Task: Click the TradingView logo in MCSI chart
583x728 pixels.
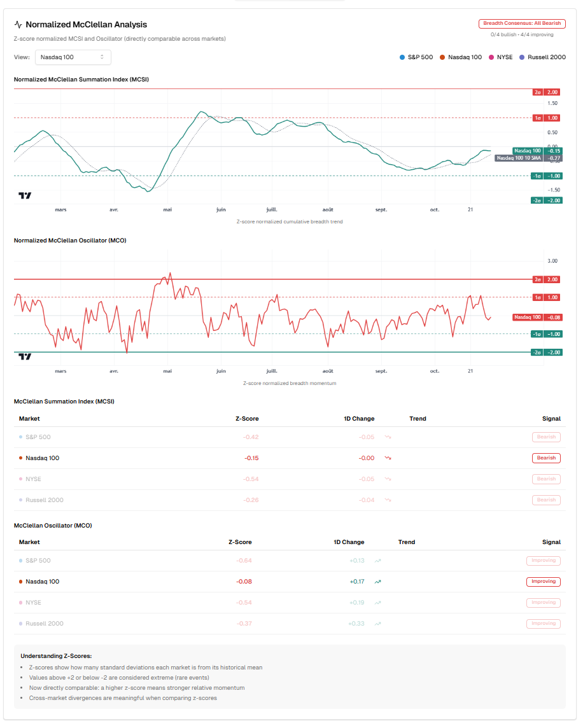Action: coord(25,195)
